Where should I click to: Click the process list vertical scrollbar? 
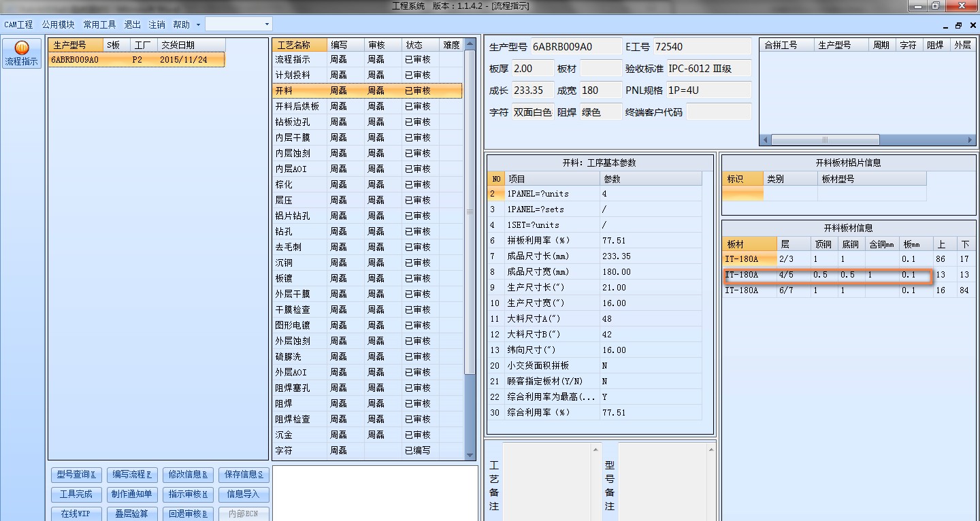[470, 212]
